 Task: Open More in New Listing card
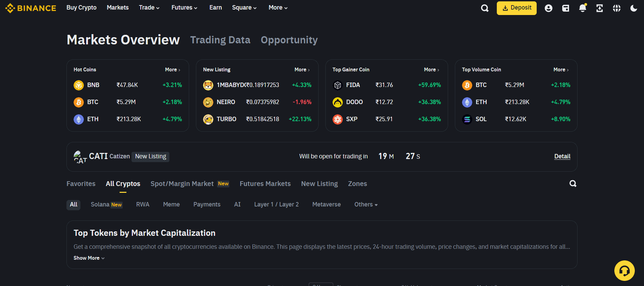302,70
